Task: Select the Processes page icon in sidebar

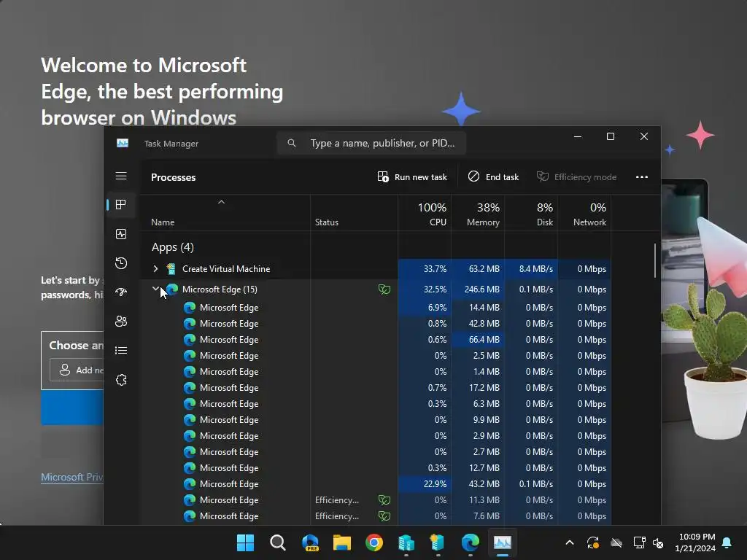Action: tap(121, 205)
